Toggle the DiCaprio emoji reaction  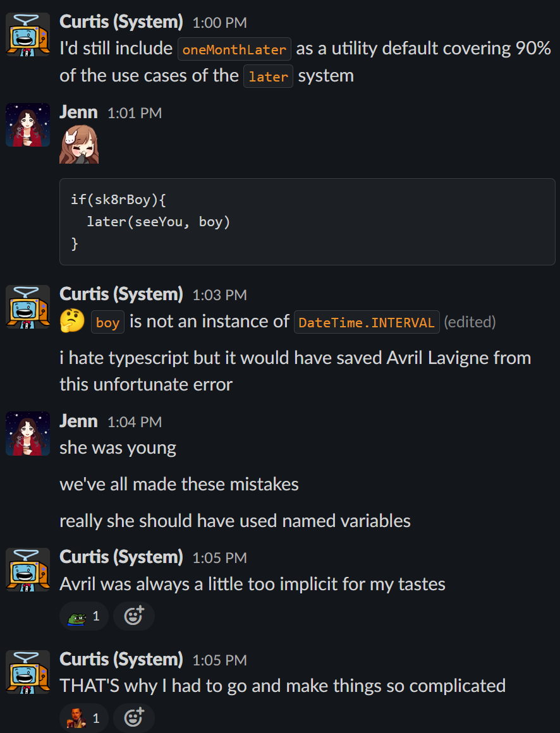[x=84, y=718]
